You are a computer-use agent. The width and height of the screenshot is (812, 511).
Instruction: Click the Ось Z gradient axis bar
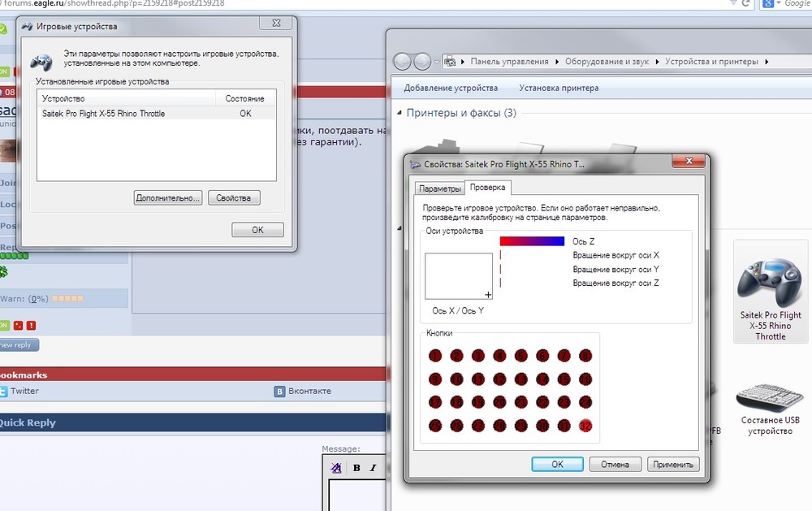point(532,241)
